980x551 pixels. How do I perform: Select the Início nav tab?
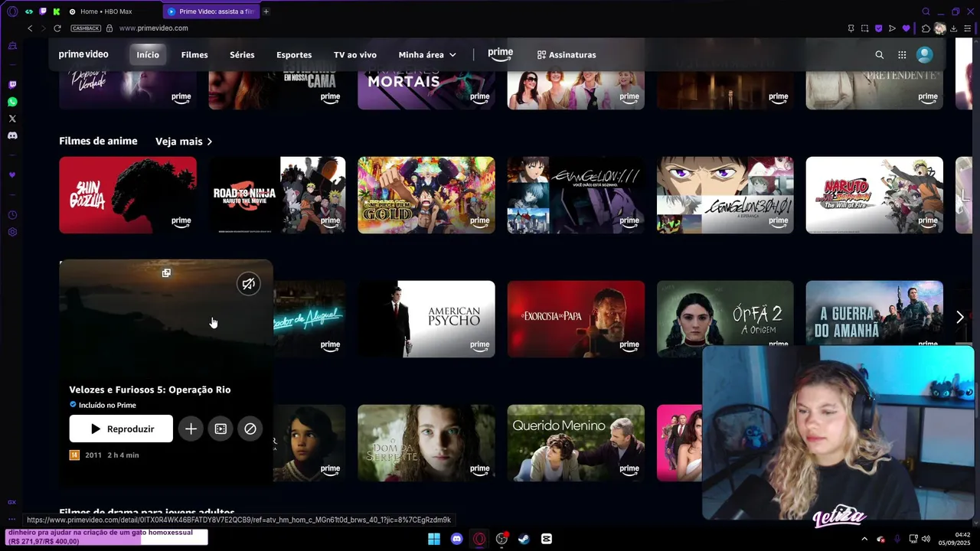click(148, 55)
